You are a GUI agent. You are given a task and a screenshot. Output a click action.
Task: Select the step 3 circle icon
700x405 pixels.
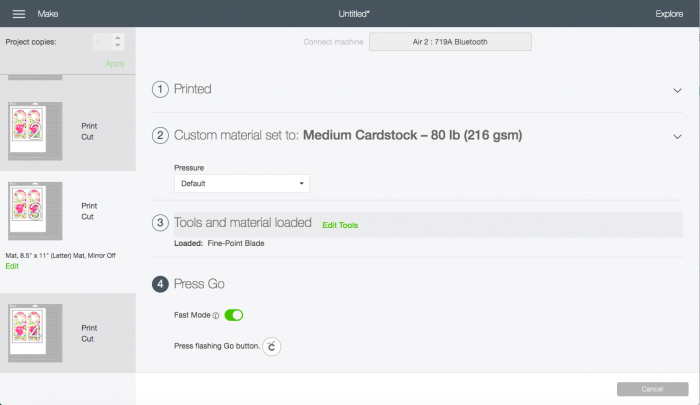pyautogui.click(x=160, y=223)
